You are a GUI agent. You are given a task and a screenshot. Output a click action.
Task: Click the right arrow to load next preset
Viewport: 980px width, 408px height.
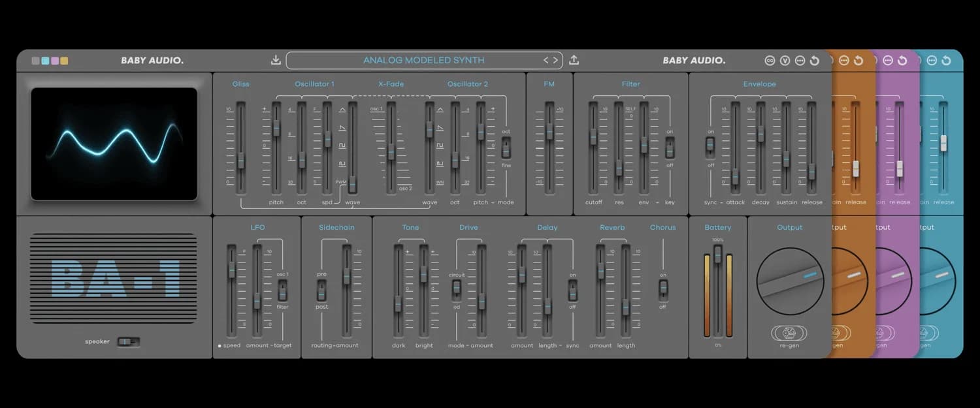(x=555, y=59)
